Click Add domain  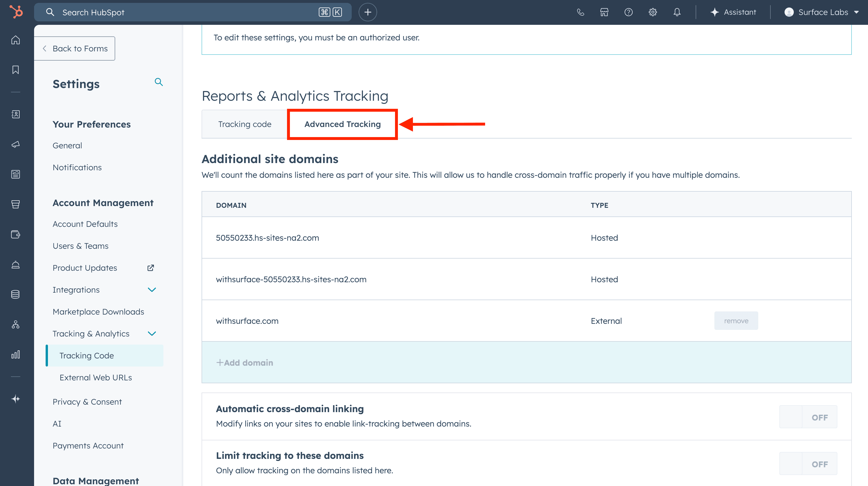pyautogui.click(x=245, y=362)
